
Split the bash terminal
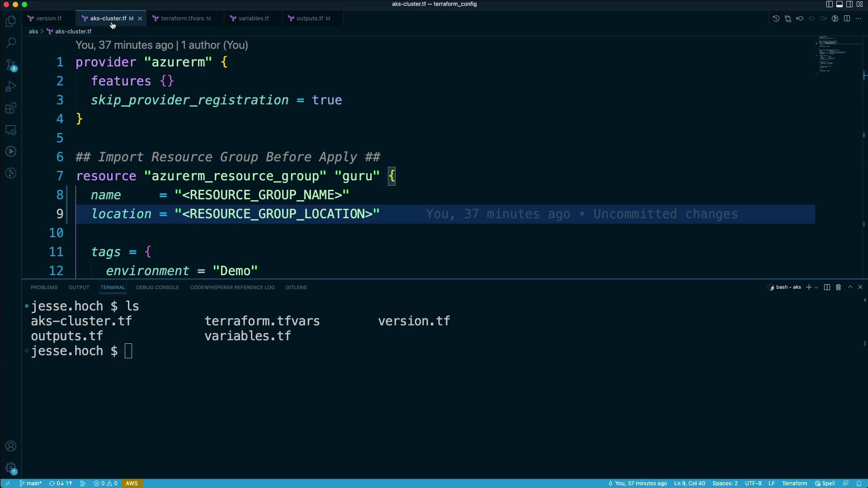coord(827,287)
